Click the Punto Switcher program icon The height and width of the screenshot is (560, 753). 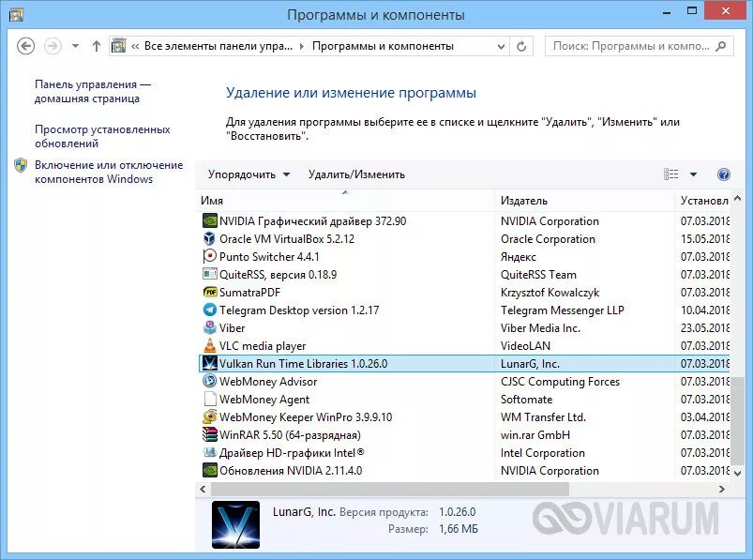(209, 256)
